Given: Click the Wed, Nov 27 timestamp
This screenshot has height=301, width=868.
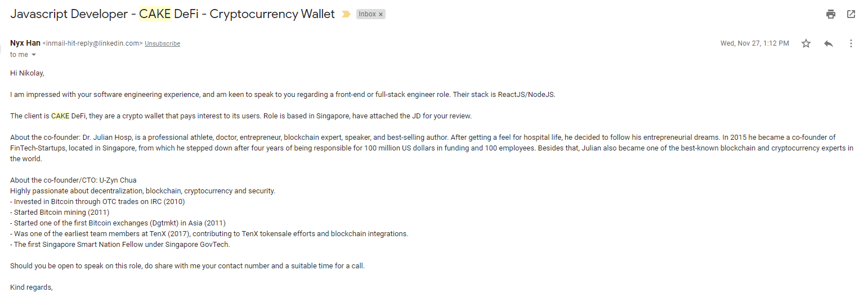Looking at the screenshot, I should [754, 43].
